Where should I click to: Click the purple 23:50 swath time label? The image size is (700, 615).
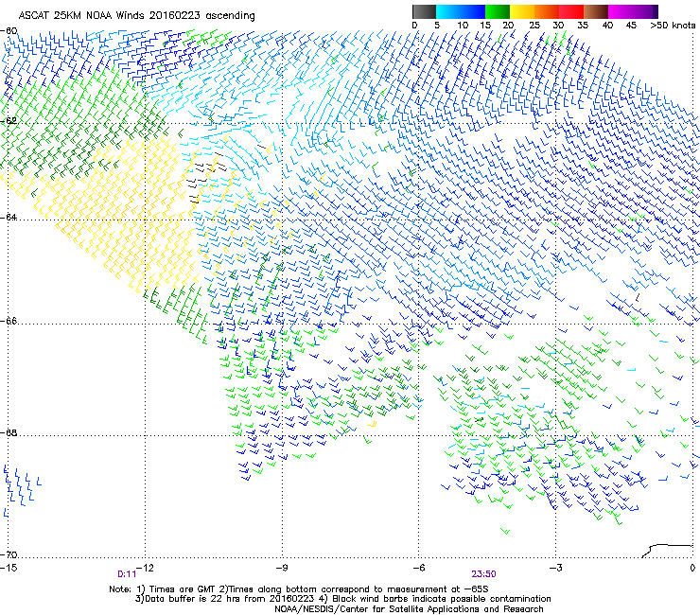pyautogui.click(x=484, y=574)
